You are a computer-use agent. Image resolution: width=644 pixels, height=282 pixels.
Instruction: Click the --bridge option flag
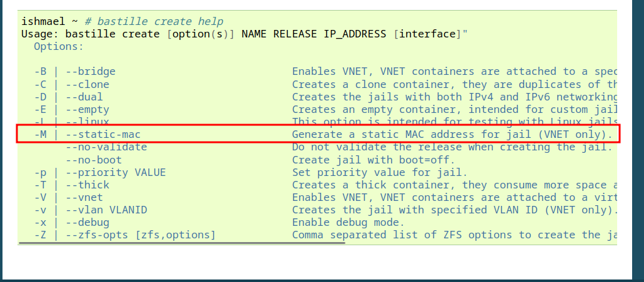coord(91,72)
